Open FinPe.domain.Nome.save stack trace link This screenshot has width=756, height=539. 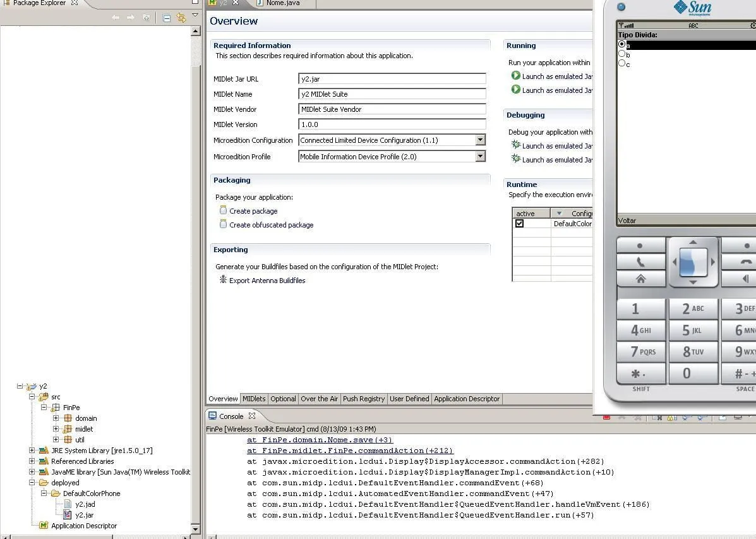tap(319, 440)
